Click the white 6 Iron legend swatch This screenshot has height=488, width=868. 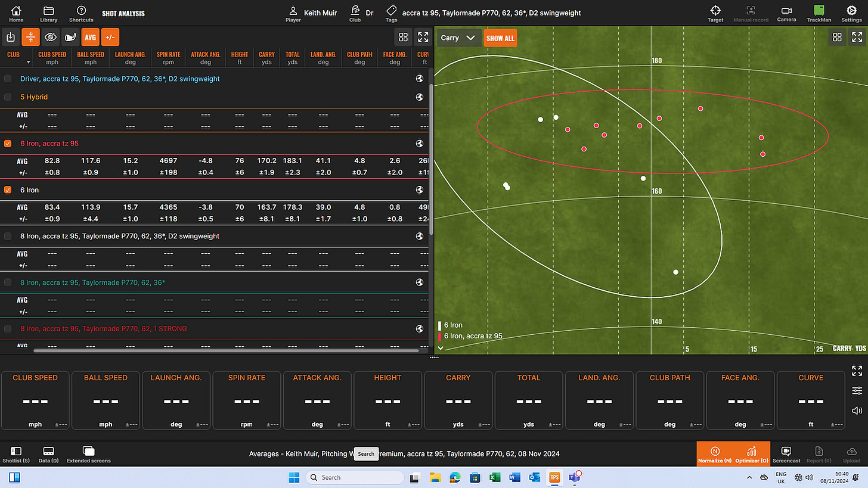coord(441,325)
